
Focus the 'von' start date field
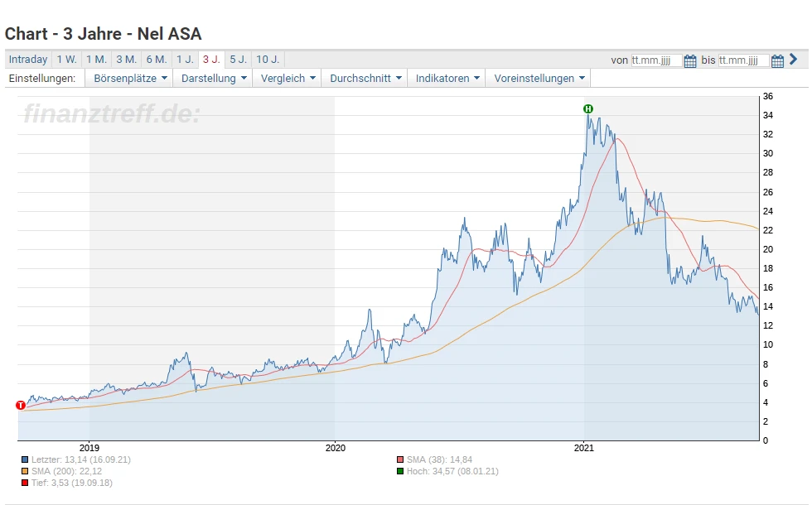click(656, 60)
